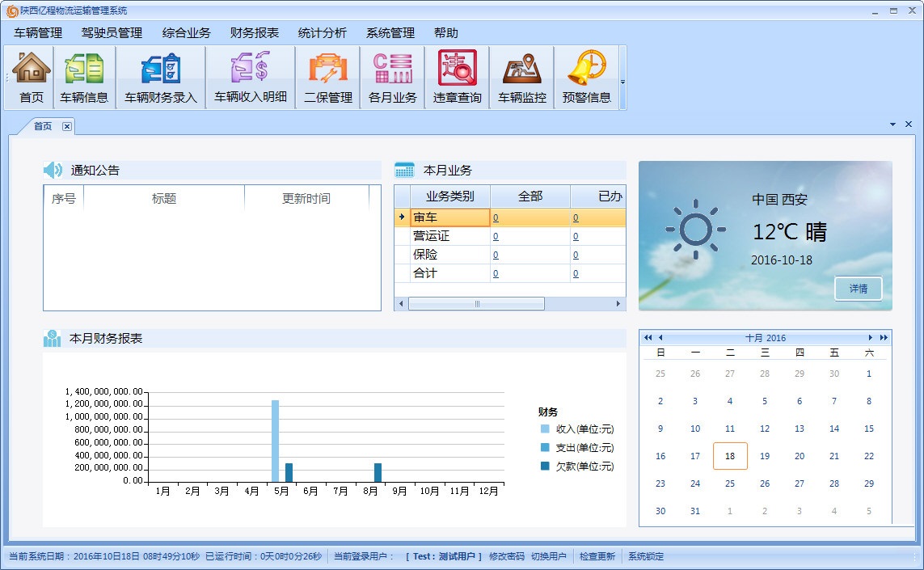Click 切换用户 in the status bar

(549, 556)
